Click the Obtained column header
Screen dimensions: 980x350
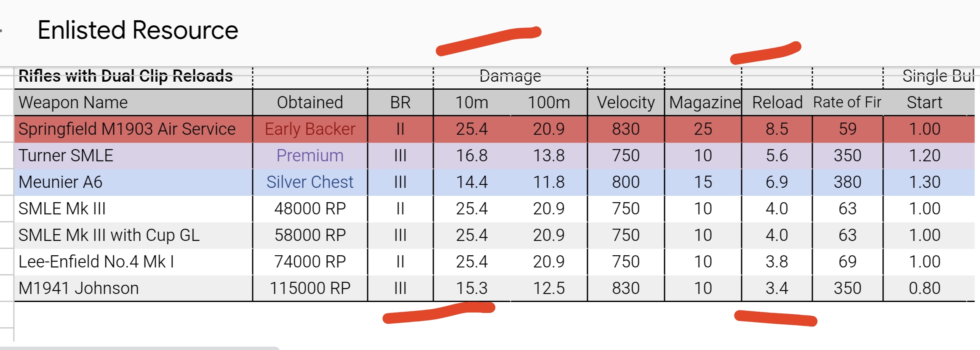[x=310, y=102]
